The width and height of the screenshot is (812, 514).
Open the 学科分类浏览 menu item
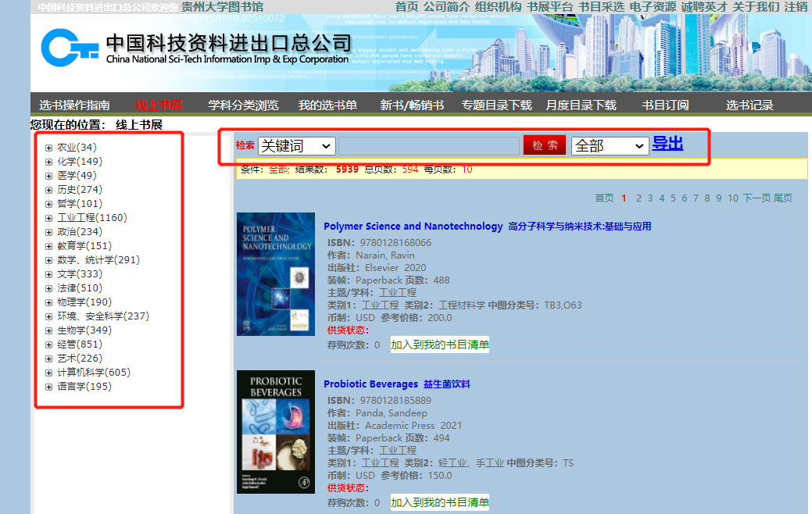[243, 105]
